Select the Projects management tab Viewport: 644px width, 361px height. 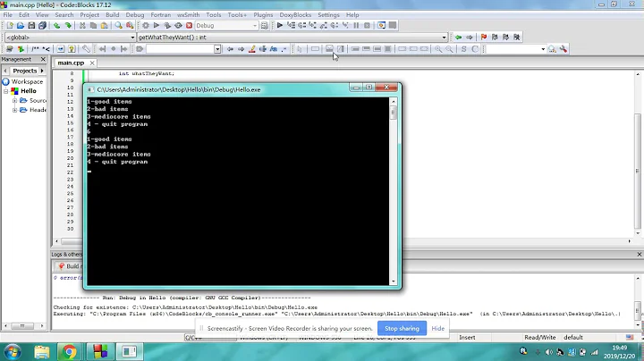pos(25,71)
